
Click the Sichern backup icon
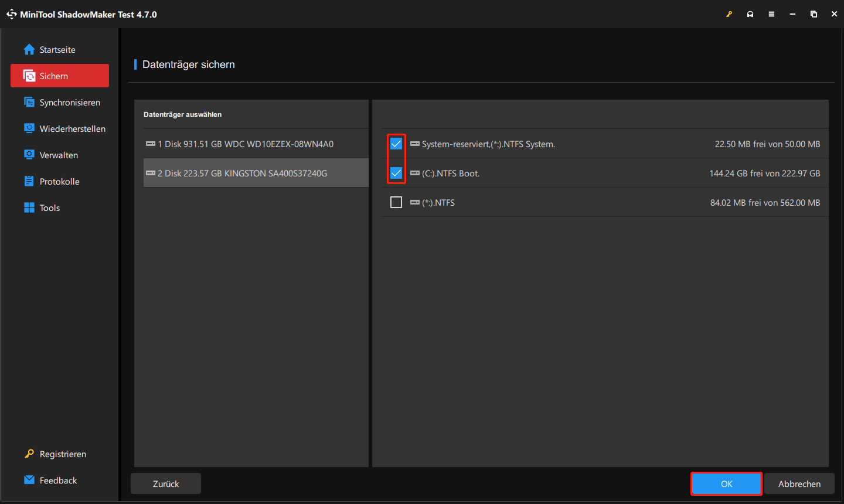coord(29,76)
